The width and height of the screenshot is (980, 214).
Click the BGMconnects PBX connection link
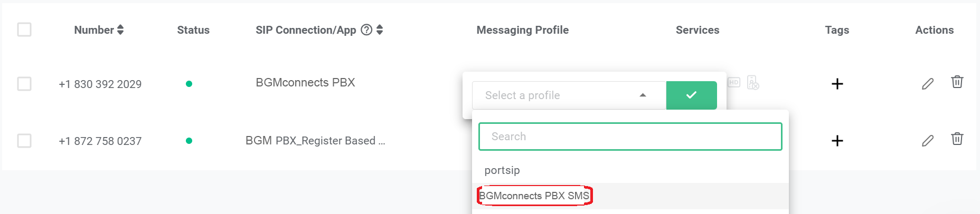coord(305,83)
